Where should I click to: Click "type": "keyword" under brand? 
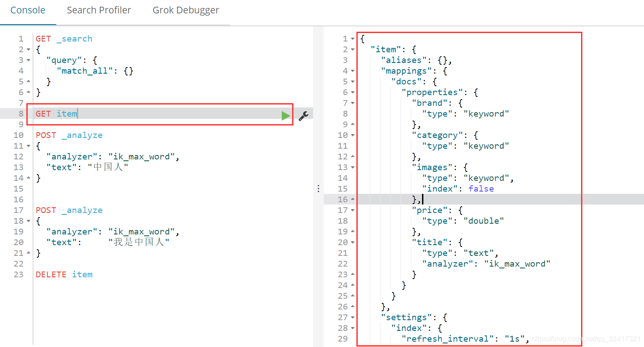(465, 114)
